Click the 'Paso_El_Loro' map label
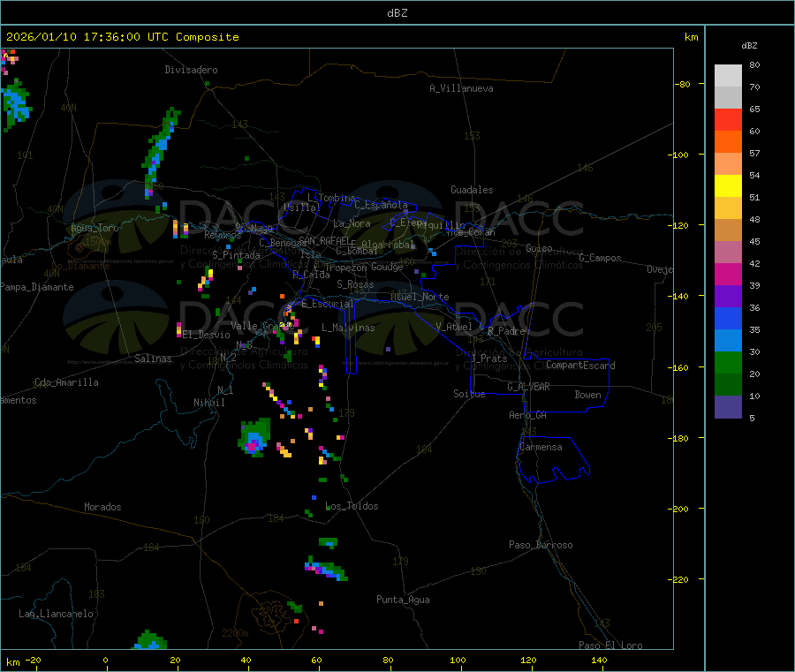Image resolution: width=795 pixels, height=672 pixels. point(611,646)
